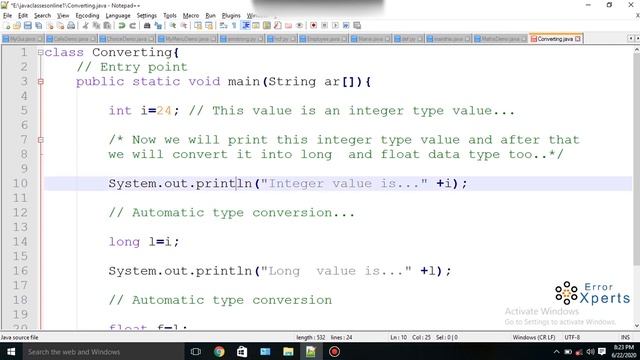Zoom out using the toolbar magnifier
Screen dimensions: 640x360
(x=184, y=25)
